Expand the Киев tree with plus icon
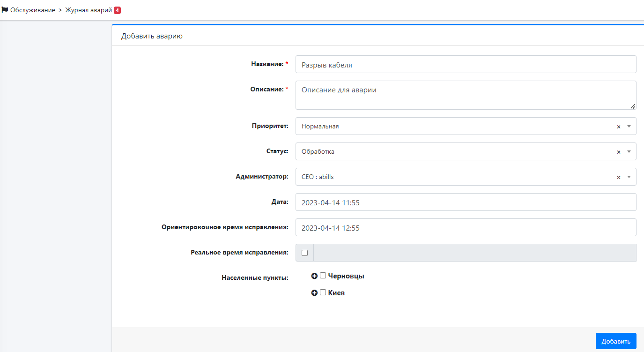The width and height of the screenshot is (644, 352). coord(314,293)
